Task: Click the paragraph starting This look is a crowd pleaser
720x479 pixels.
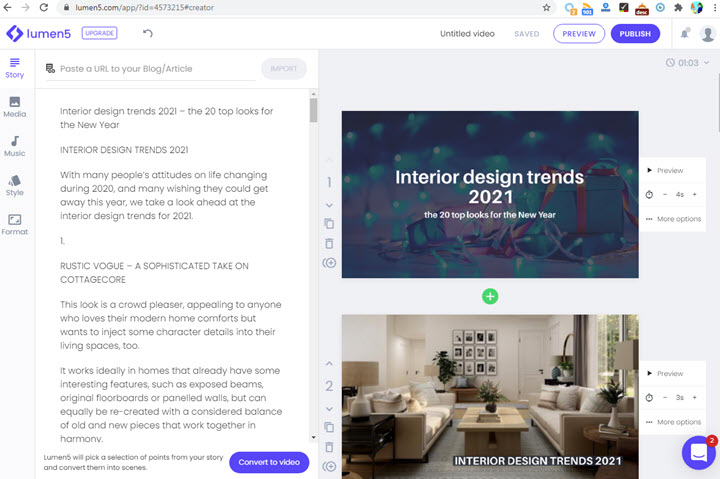Action: 170,325
